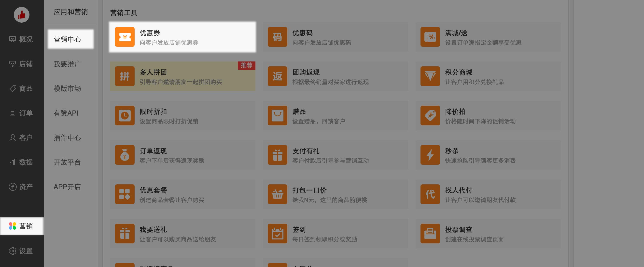Open 我要推广 submenu item
The height and width of the screenshot is (267, 644).
(67, 64)
